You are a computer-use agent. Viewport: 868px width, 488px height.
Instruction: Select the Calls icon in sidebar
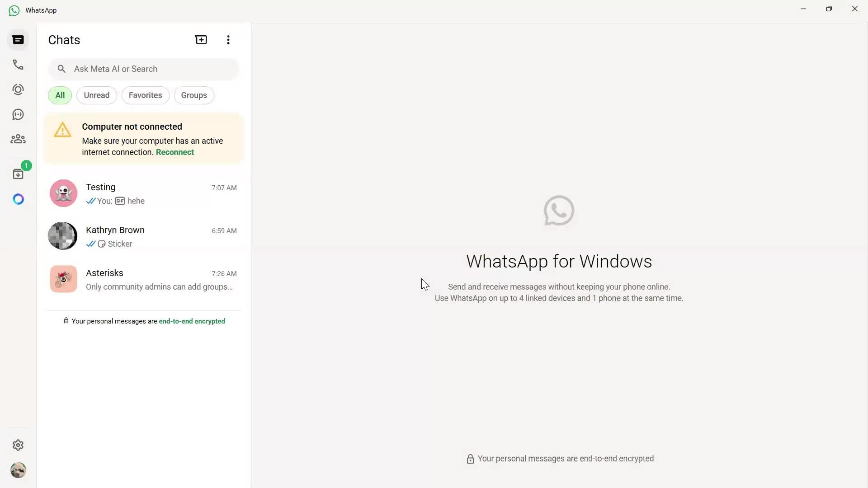[18, 65]
